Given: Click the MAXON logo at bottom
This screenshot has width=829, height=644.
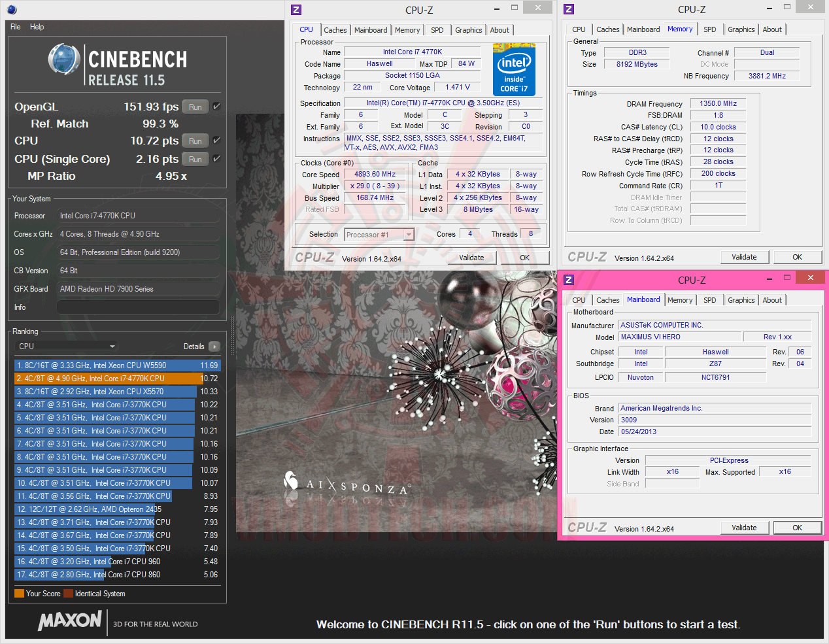Looking at the screenshot, I should tap(70, 620).
